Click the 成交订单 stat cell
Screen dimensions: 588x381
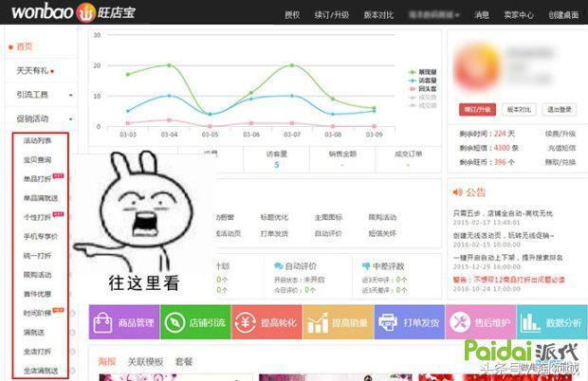click(408, 159)
